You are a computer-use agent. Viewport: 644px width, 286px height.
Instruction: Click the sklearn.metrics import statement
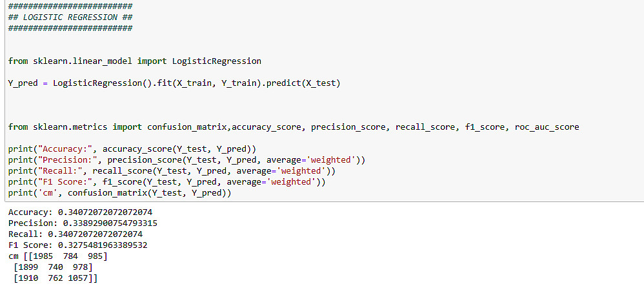point(293,127)
